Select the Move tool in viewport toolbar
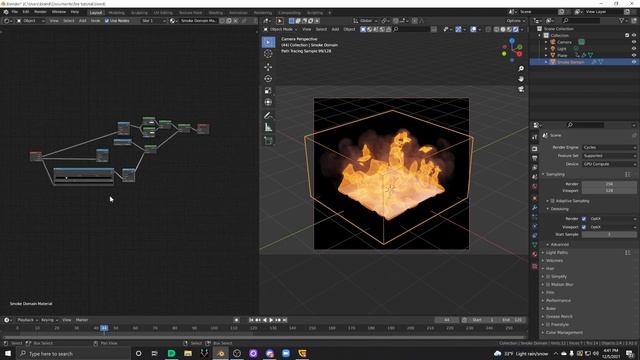Screen dimensions: 640x360 point(268,67)
